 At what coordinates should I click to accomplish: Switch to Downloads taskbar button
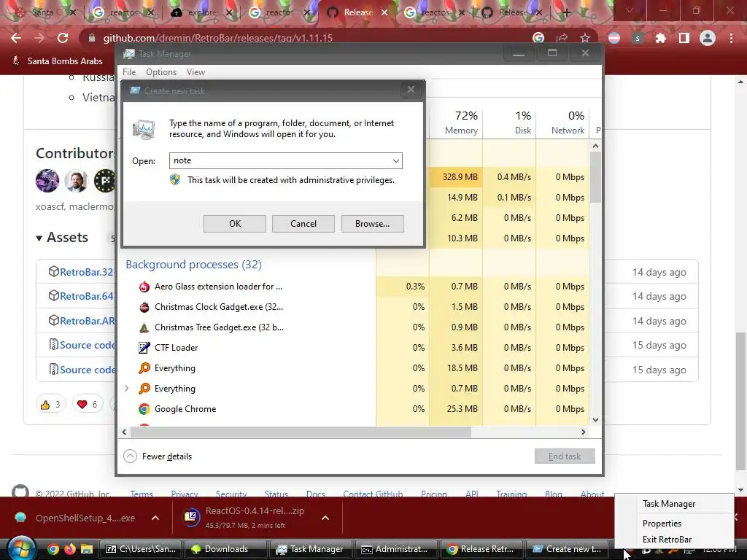[225, 549]
